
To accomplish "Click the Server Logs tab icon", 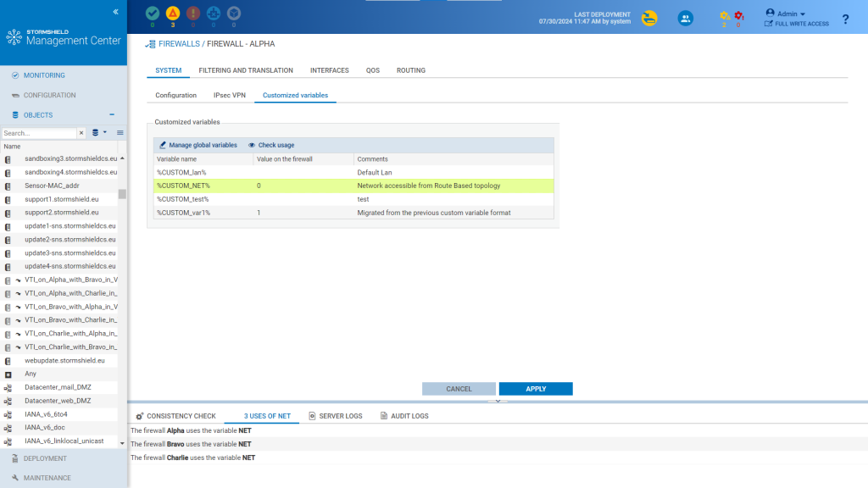I will coord(312,416).
